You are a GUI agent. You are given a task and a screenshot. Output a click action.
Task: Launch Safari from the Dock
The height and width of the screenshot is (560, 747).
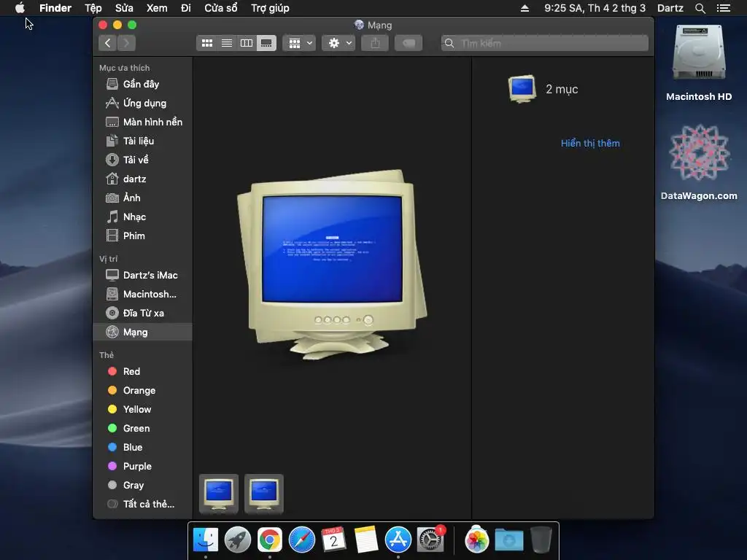tap(302, 540)
